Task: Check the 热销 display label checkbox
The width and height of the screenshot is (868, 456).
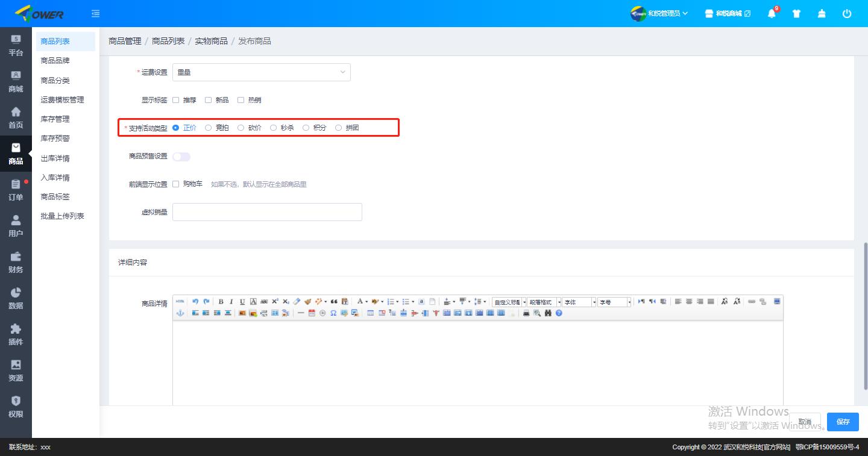Action: (241, 100)
